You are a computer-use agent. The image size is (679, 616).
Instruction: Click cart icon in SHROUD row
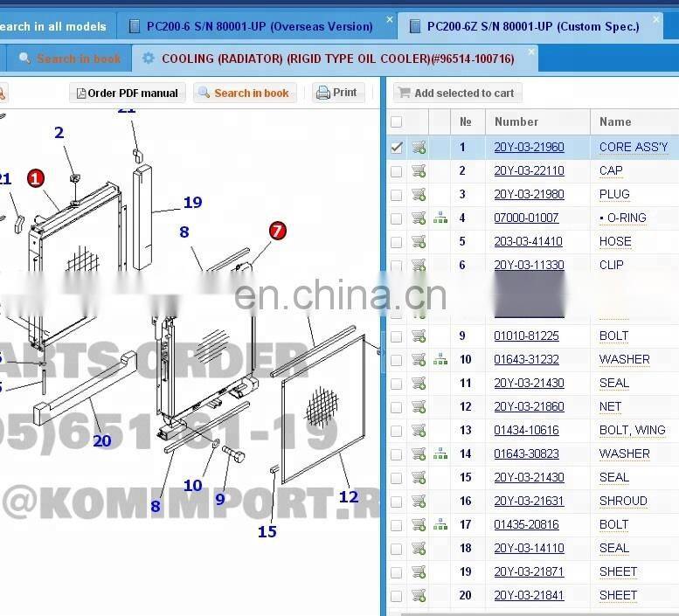419,501
